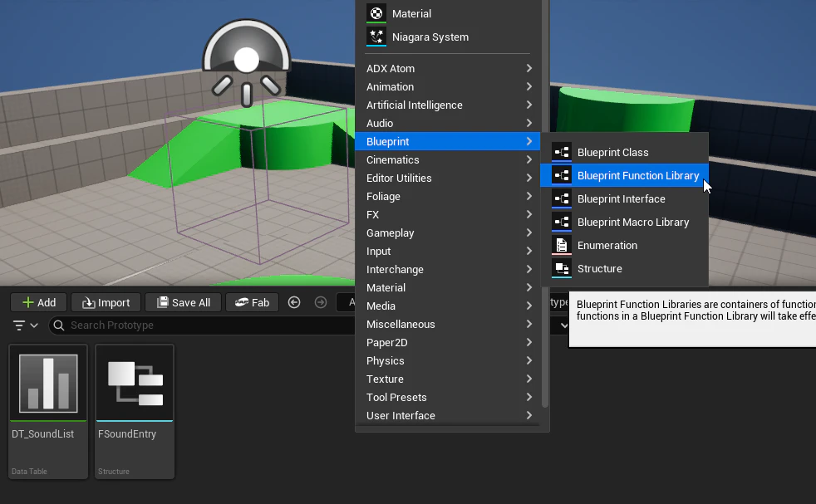Open the Miscellaneous menu entry
This screenshot has width=816, height=504.
[450, 324]
